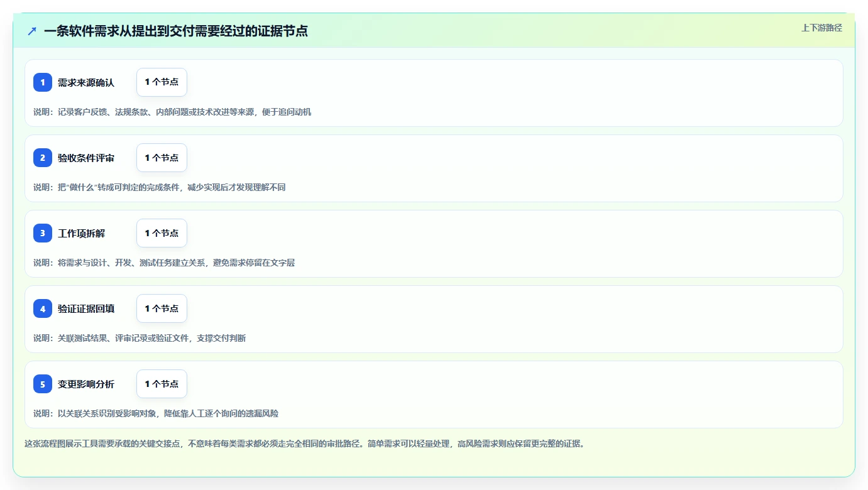Click the 1 个节点 chip for 需求来源确认
The height and width of the screenshot is (490, 868).
pos(162,82)
